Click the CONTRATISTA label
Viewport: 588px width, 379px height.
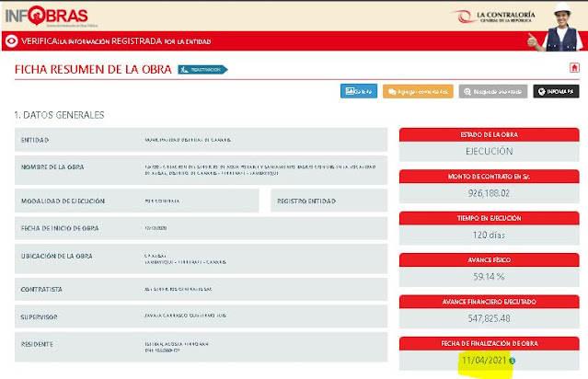[x=41, y=290]
